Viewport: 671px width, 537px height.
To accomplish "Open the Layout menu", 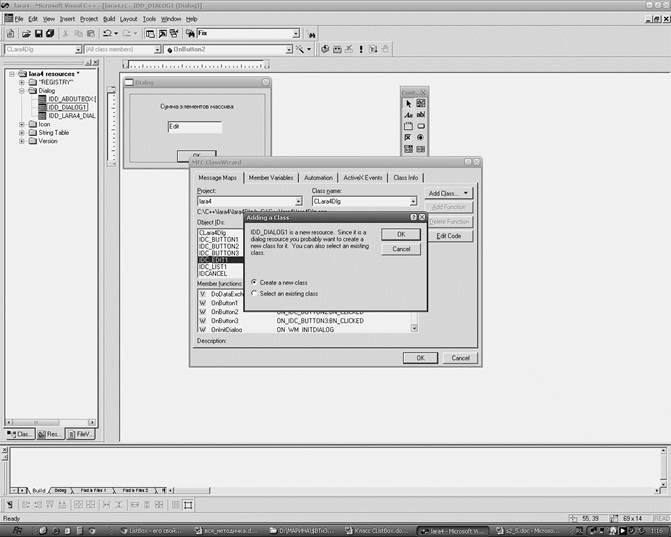I will pos(128,19).
